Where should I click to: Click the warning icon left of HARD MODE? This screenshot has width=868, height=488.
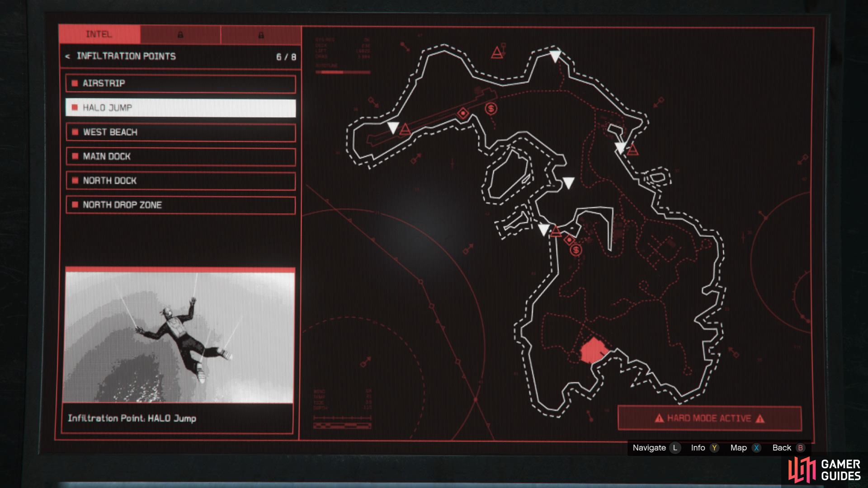pos(660,418)
